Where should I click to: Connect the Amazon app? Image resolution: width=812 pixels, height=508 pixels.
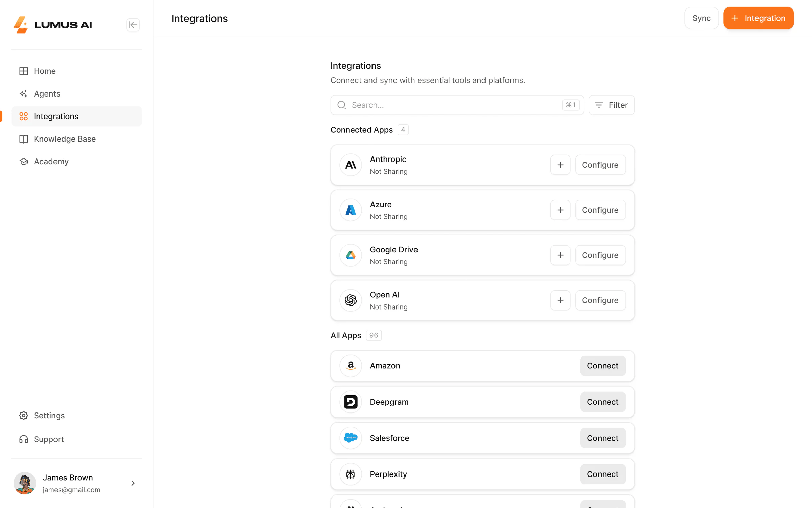(603, 366)
